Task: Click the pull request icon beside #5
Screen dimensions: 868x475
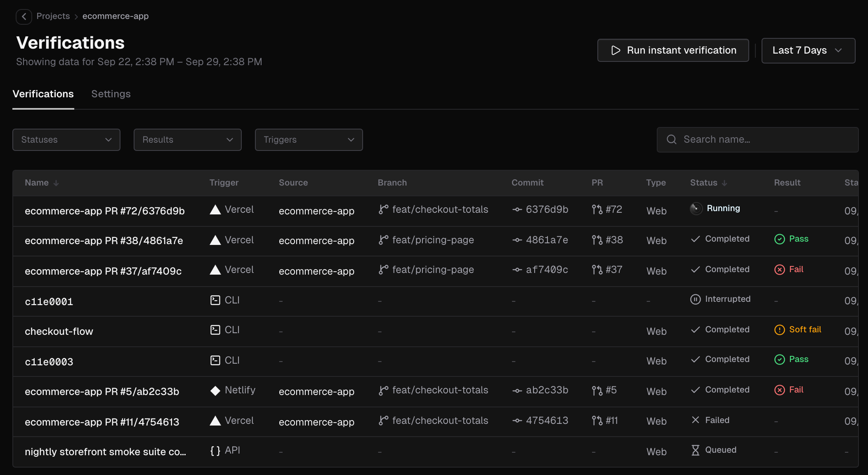Action: coord(597,390)
